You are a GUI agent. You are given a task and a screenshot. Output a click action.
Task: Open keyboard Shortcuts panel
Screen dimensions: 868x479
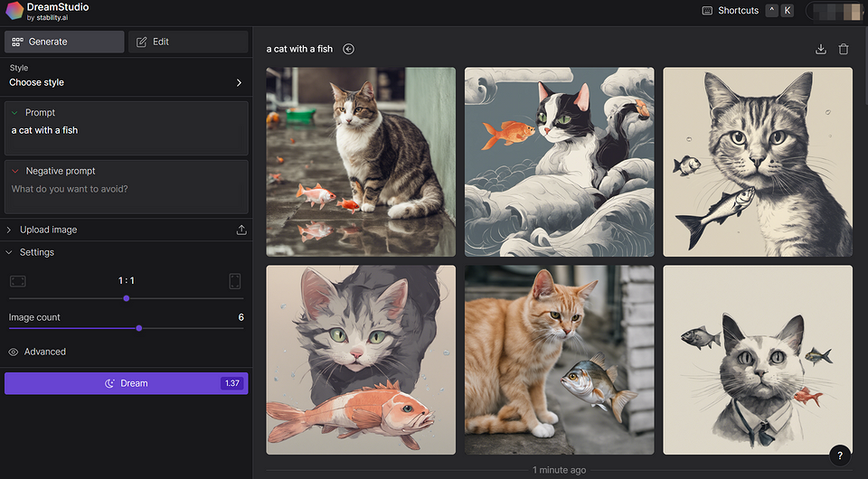[x=739, y=11]
